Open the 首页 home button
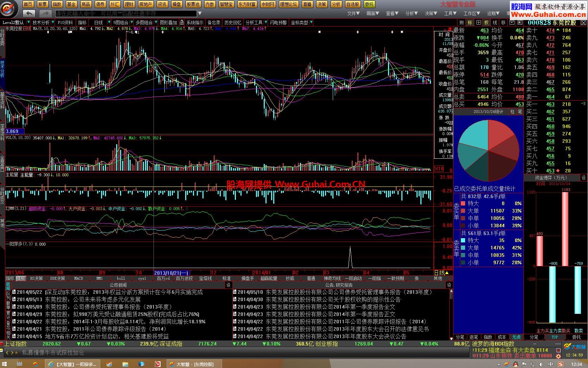 coord(28,4)
